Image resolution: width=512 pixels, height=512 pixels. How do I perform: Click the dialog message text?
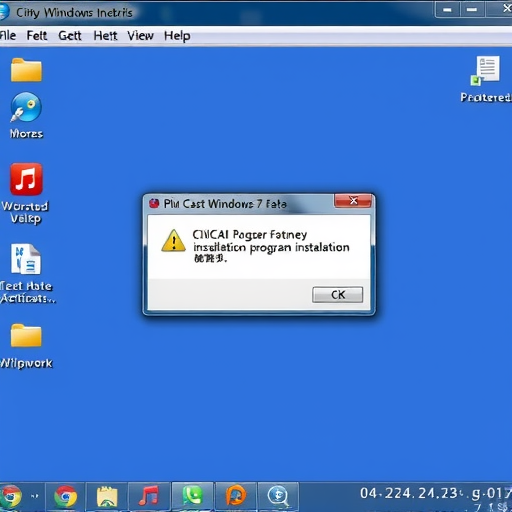[x=271, y=246]
